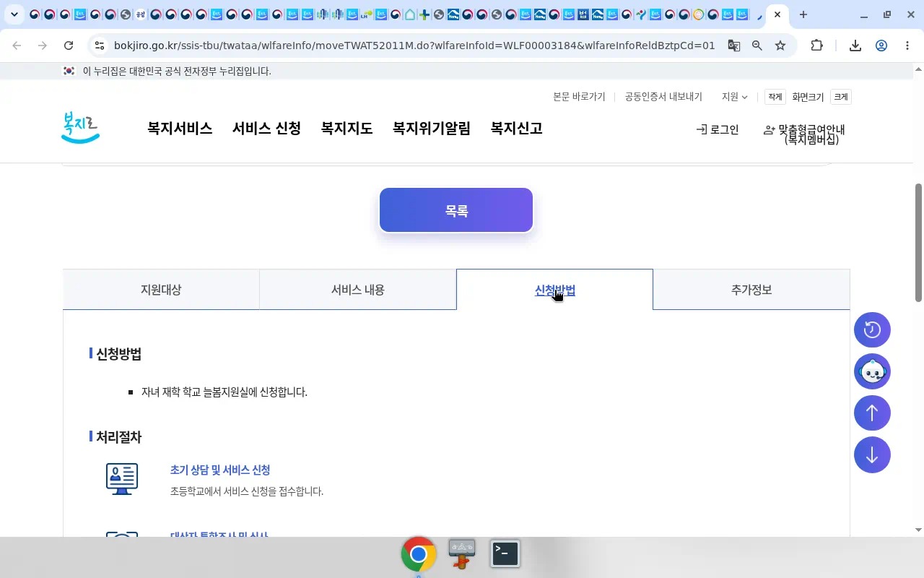
Task: Open Chrome extensions puzzle icon
Action: (x=816, y=46)
